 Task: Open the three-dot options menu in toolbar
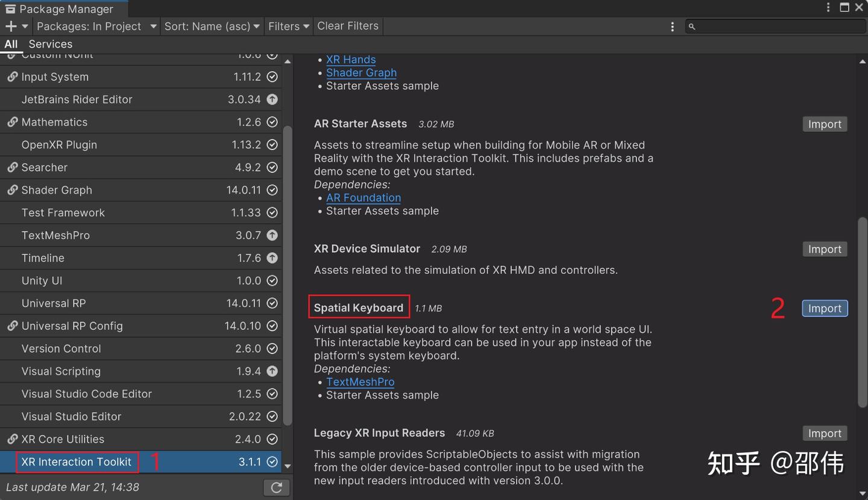[x=672, y=27]
